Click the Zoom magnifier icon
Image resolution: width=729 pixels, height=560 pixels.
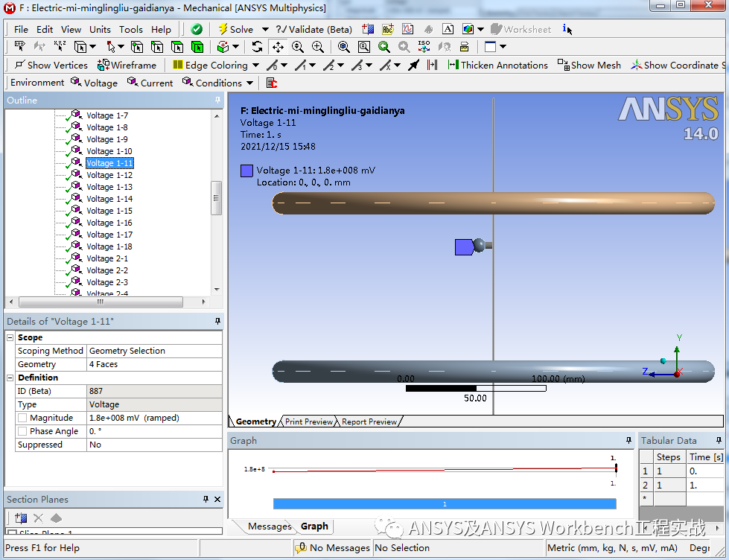(298, 46)
